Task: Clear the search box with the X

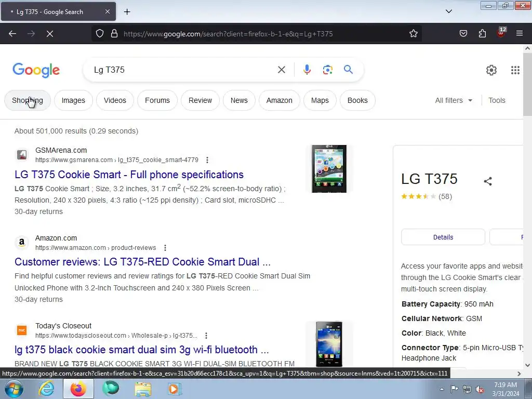Action: pos(281,70)
